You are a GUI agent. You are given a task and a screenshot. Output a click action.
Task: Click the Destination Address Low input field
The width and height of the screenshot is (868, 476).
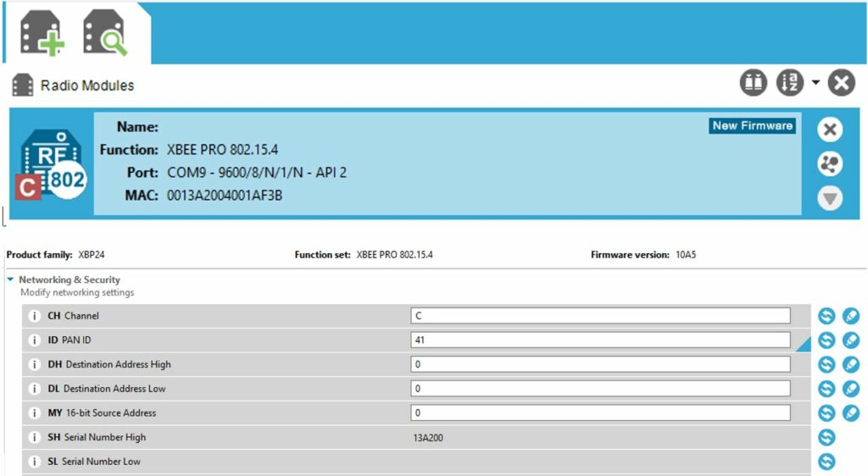[600, 389]
